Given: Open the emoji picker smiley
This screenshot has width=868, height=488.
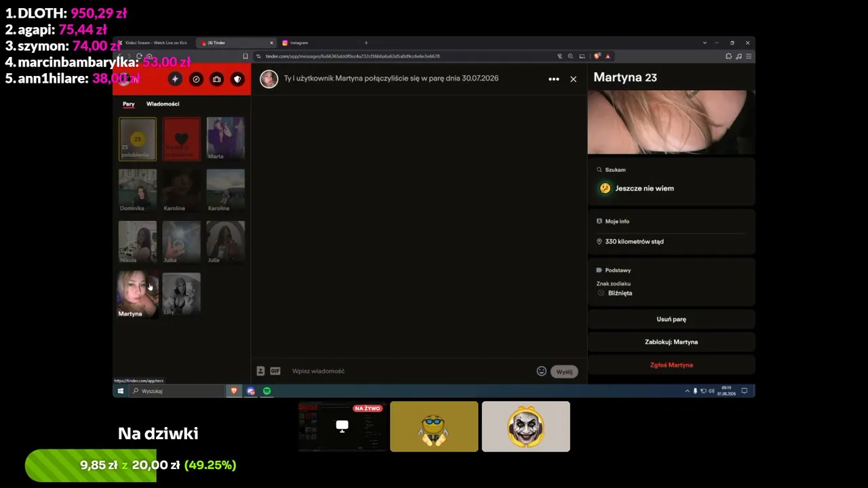Looking at the screenshot, I should (541, 371).
